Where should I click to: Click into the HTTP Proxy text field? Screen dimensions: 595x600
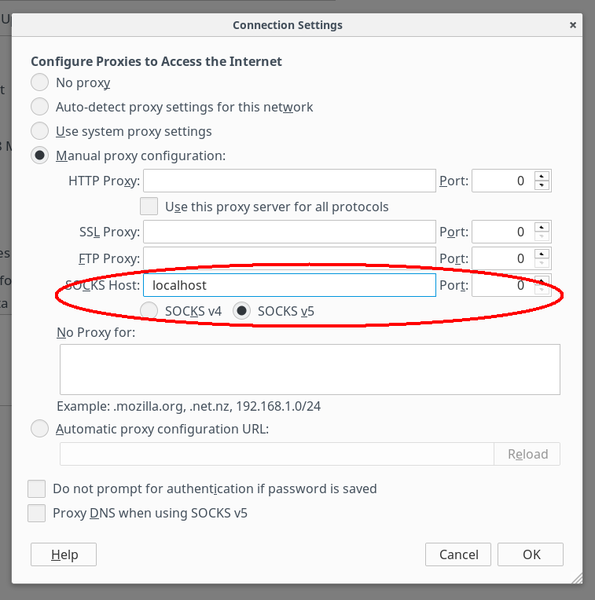coord(289,181)
